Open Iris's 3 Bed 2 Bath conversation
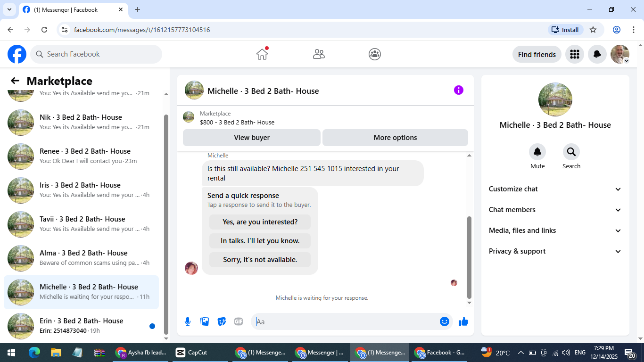 81,190
